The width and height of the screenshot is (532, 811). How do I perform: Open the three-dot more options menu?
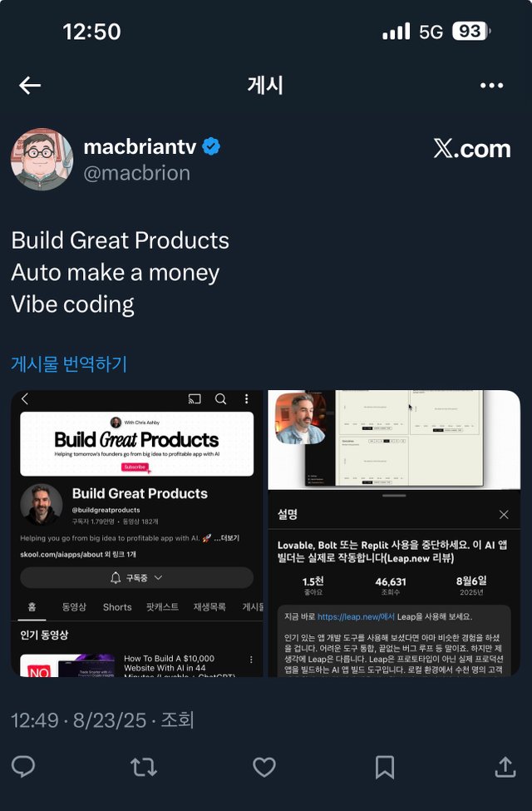click(x=491, y=86)
